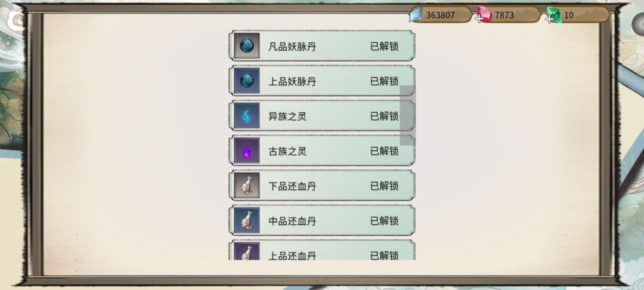Image resolution: width=644 pixels, height=290 pixels.
Task: Click 已解锁 status on 古族之灵 row
Action: tap(385, 151)
